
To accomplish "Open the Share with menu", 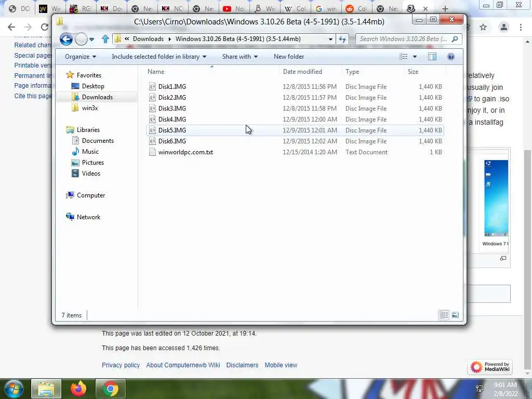I will tap(240, 57).
